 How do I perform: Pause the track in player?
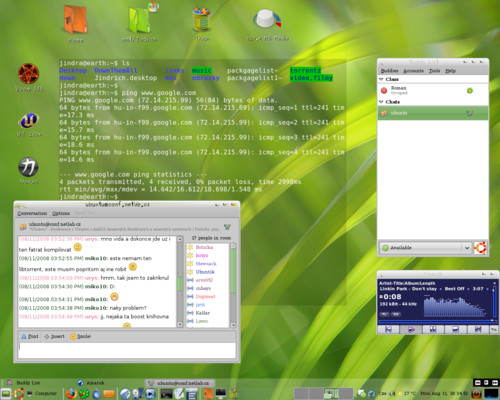point(433,329)
